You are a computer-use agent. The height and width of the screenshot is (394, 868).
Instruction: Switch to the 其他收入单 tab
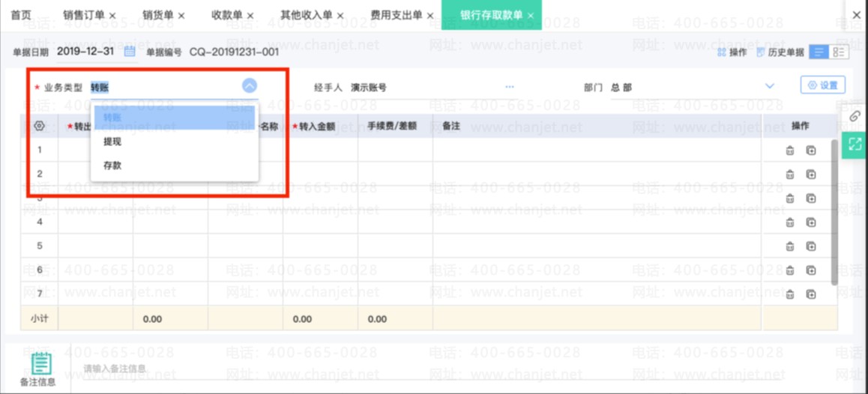tap(306, 15)
